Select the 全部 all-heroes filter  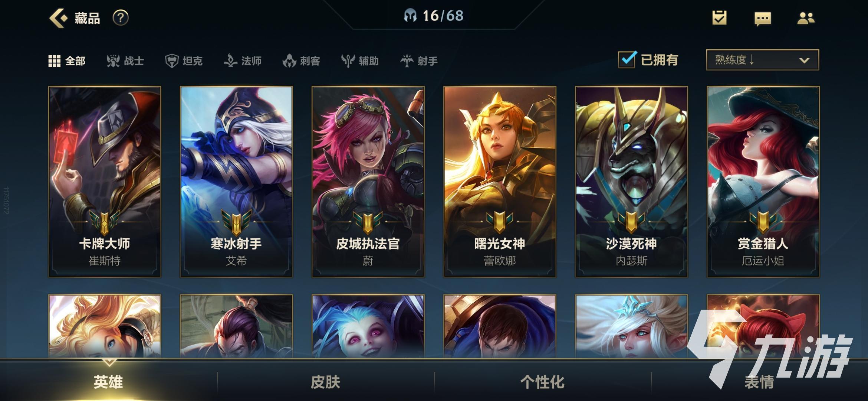[x=67, y=61]
